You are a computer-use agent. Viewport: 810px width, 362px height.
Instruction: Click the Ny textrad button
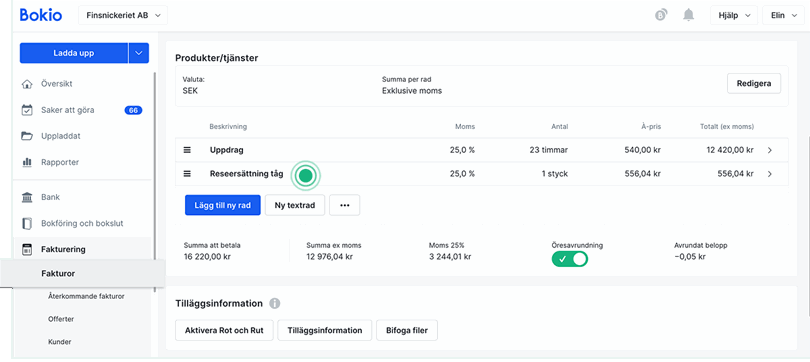tap(295, 205)
